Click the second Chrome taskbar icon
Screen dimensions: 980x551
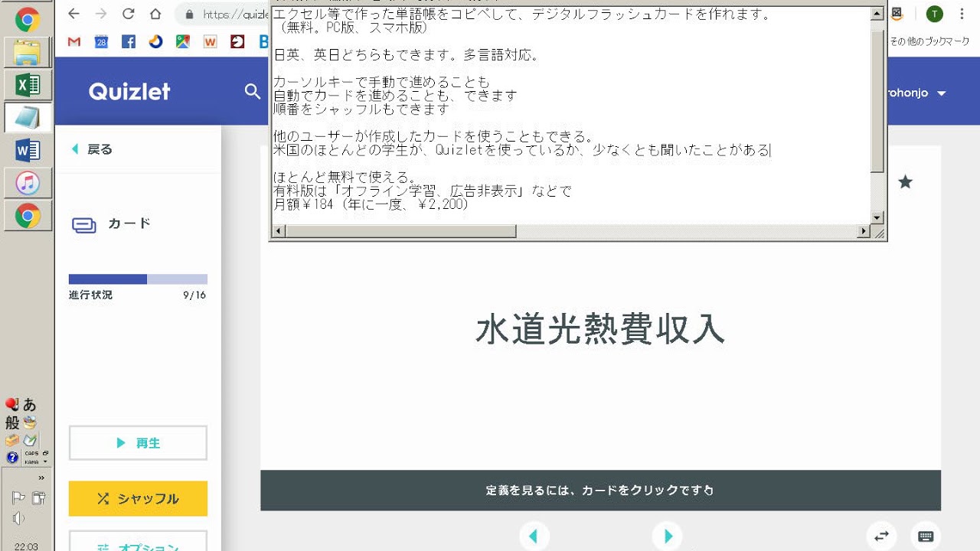click(28, 217)
